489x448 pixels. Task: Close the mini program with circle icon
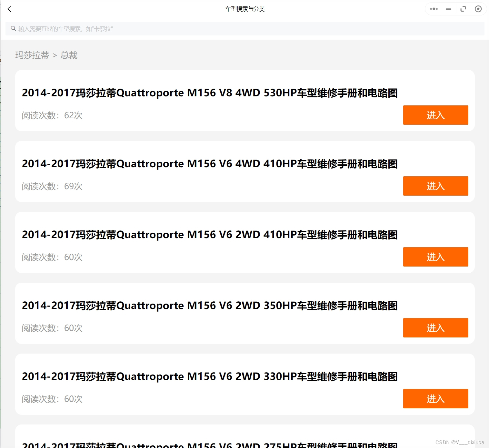478,9
